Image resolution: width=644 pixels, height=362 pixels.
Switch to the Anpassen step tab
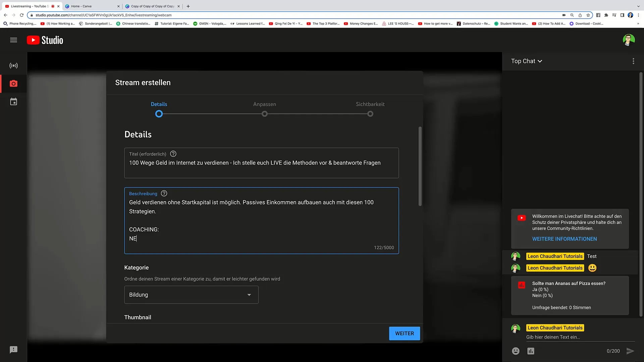(x=265, y=104)
